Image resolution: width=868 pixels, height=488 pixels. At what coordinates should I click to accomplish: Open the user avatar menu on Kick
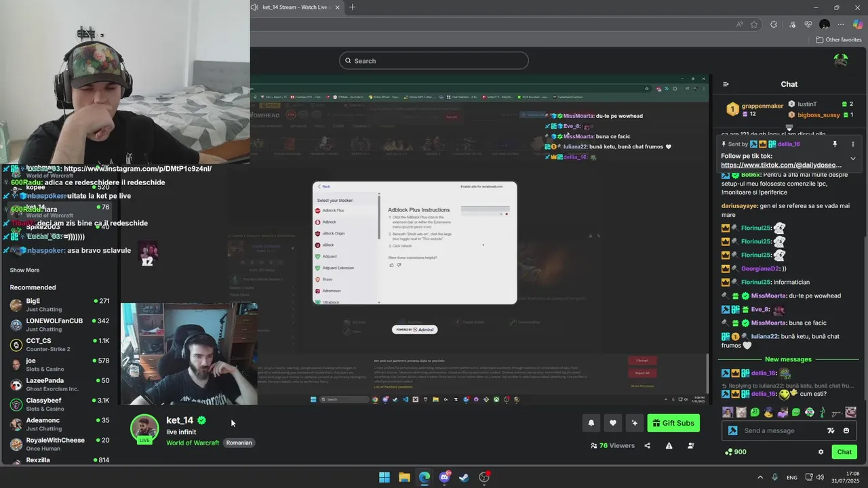[x=841, y=60]
